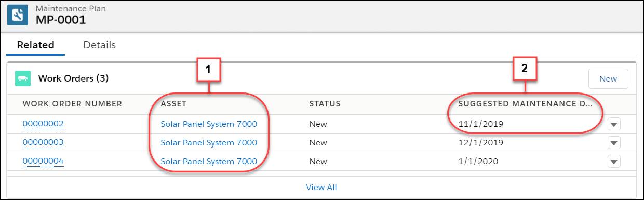Screen dimensions: 644x200
Task: Click the Suggested Maintenance Date column header
Action: 525,104
